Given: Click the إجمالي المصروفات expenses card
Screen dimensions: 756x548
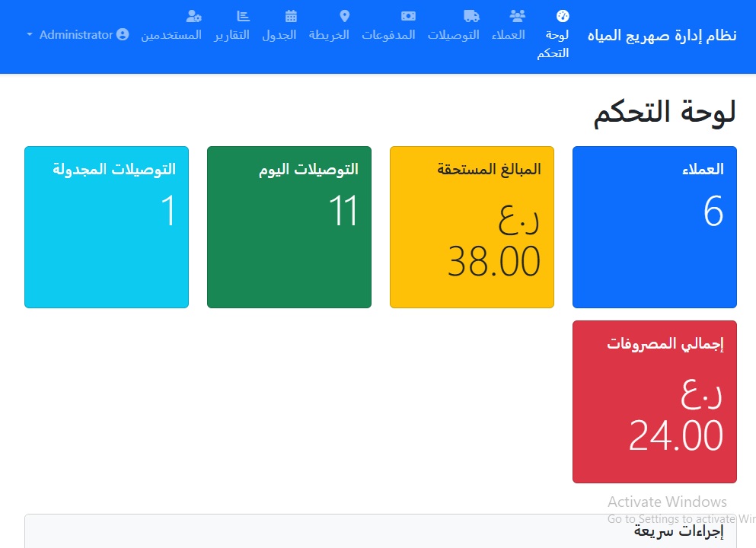Looking at the screenshot, I should 654,402.
